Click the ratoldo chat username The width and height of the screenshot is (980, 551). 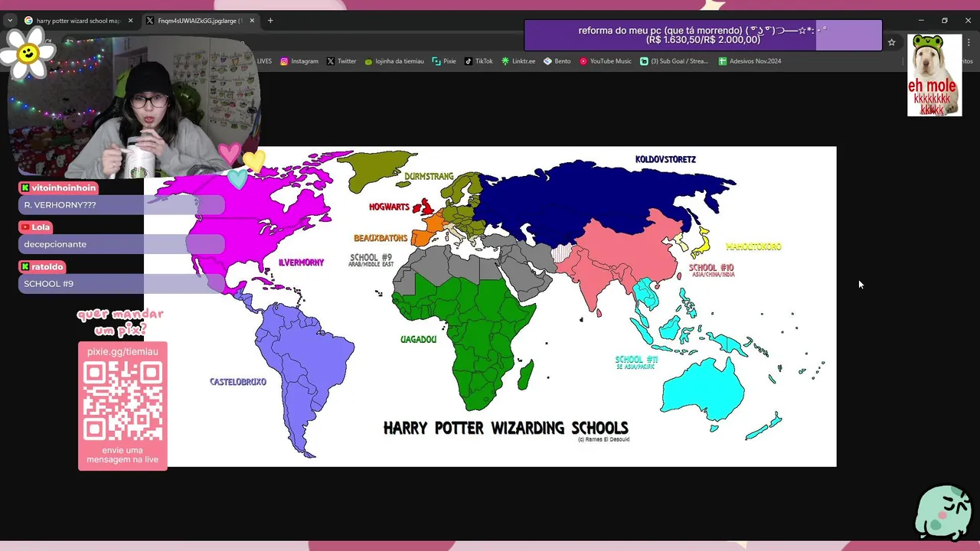[47, 266]
